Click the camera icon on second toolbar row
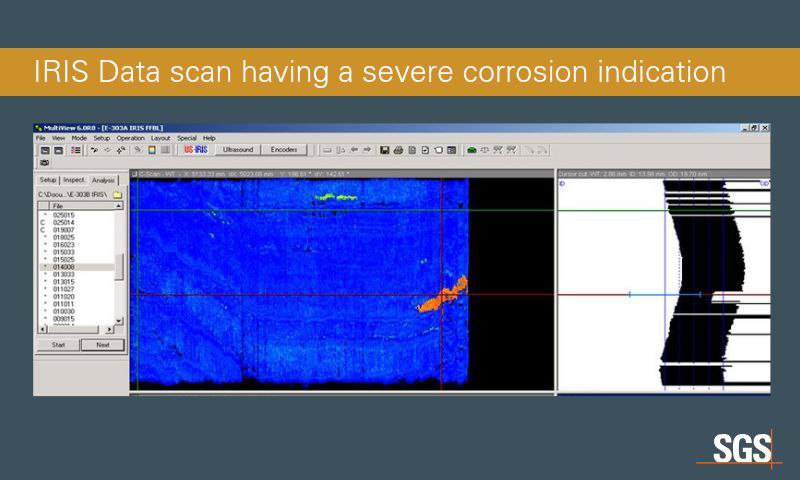The image size is (800, 480). tap(45, 163)
